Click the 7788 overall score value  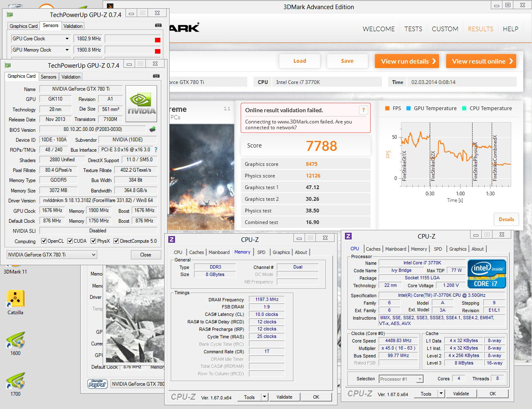click(x=322, y=146)
